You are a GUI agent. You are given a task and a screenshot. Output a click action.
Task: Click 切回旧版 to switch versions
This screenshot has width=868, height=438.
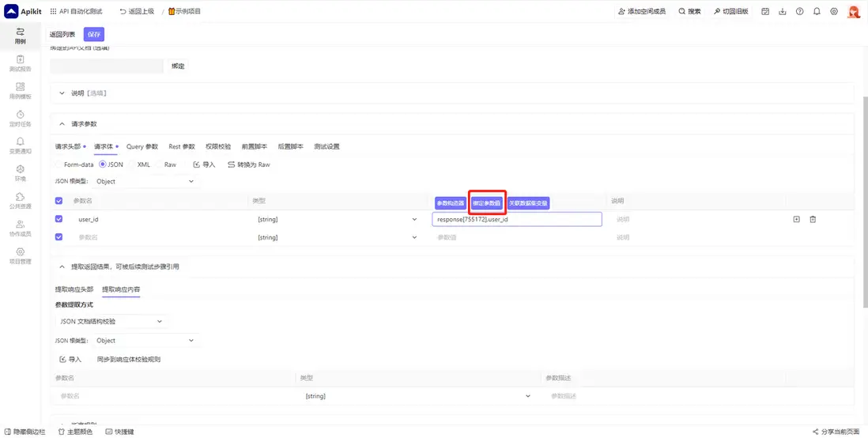tap(730, 11)
